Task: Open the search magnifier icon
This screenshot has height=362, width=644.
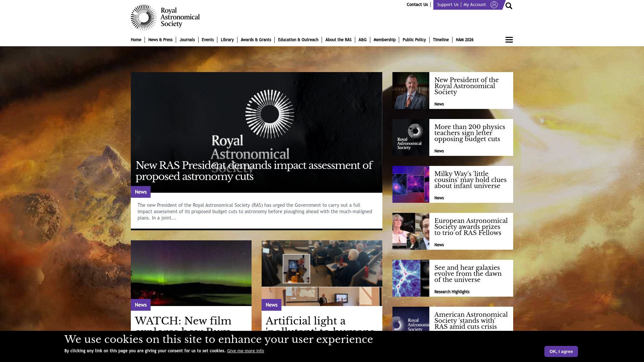Action: point(509,6)
